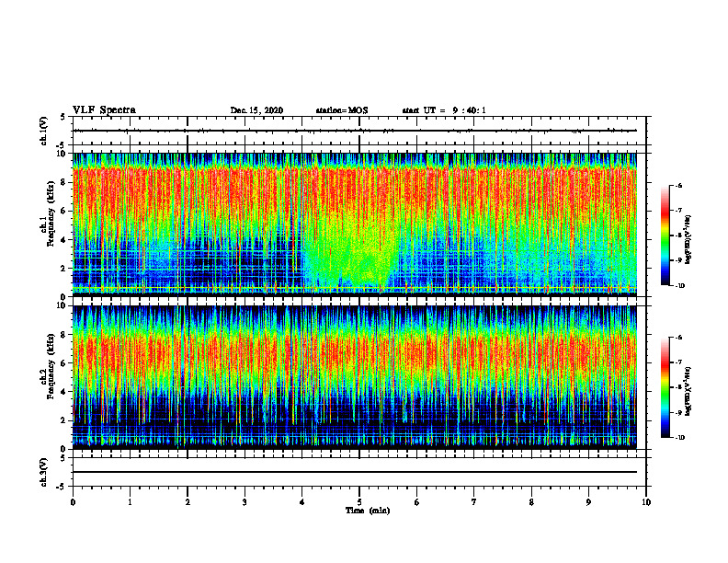728x563 pixels.
Task: Click the time axis tick label "1"
Action: click(x=130, y=502)
